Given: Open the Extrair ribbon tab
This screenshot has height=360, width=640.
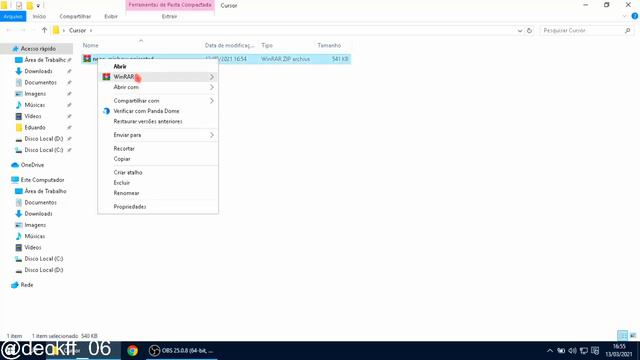Looking at the screenshot, I should [x=169, y=16].
